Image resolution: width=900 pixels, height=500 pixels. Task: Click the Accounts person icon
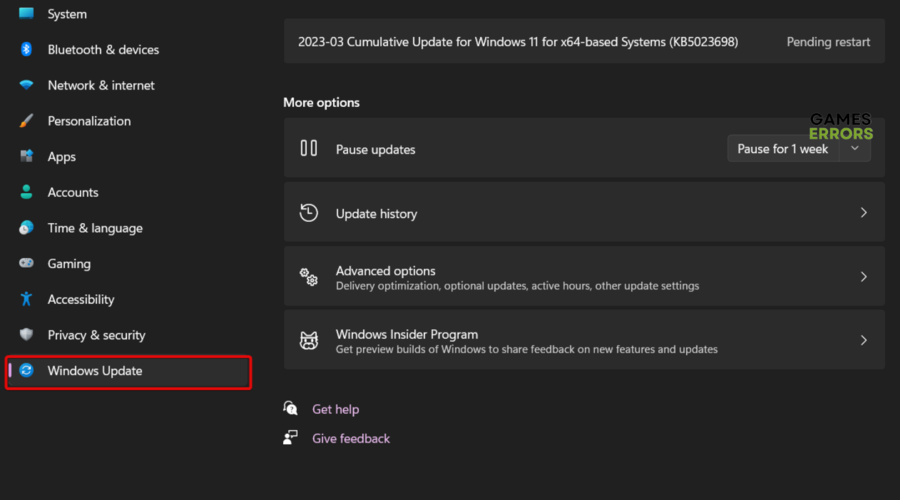(x=27, y=193)
